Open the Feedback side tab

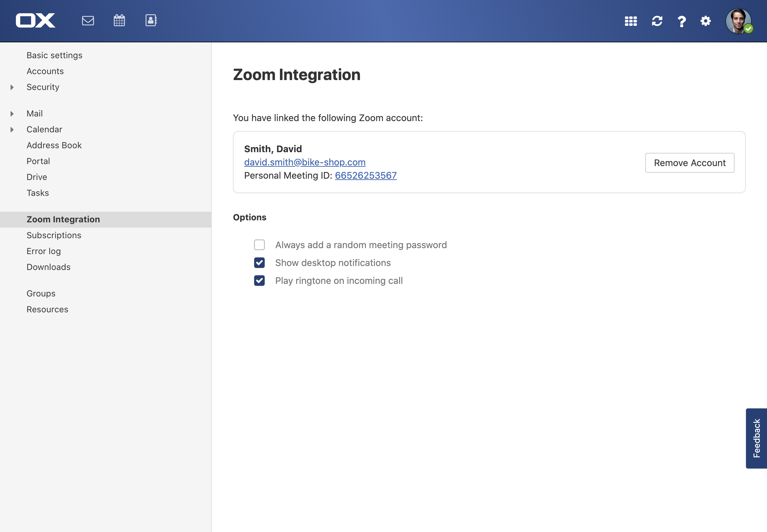pyautogui.click(x=756, y=438)
